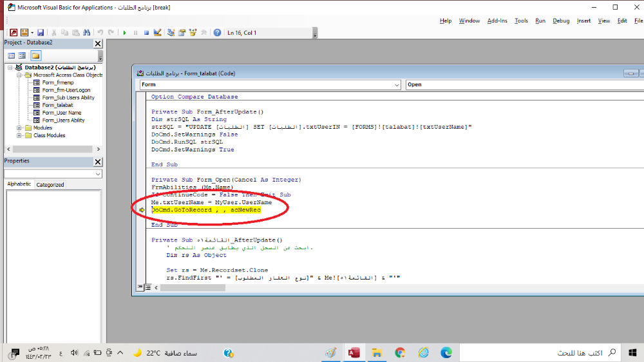Click the Cut scissors icon

[54, 32]
